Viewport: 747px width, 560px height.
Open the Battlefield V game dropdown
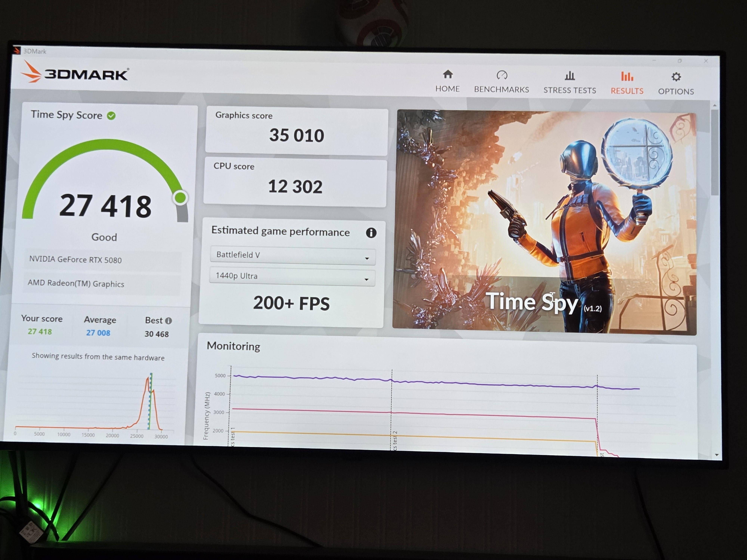point(292,256)
